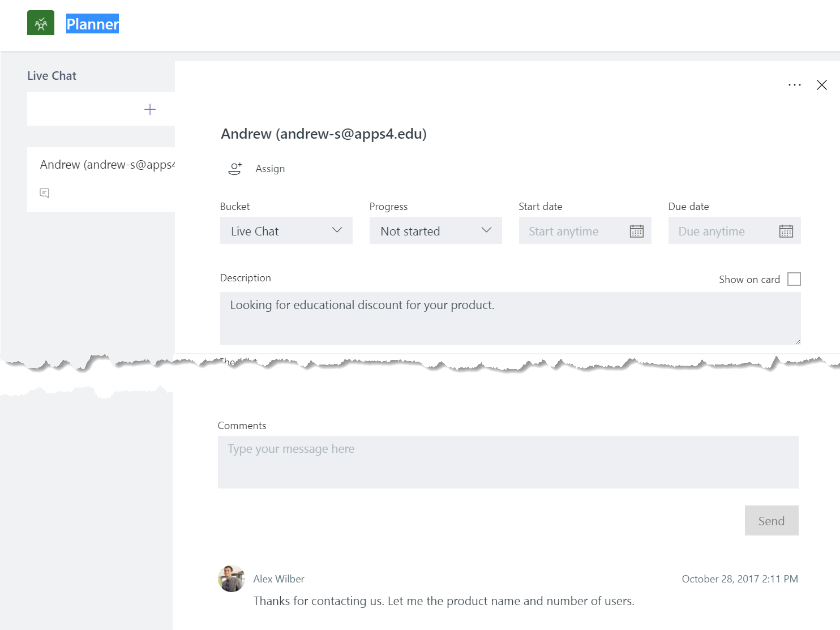Open the Start date calendar icon
The image size is (840, 630).
pyautogui.click(x=637, y=231)
